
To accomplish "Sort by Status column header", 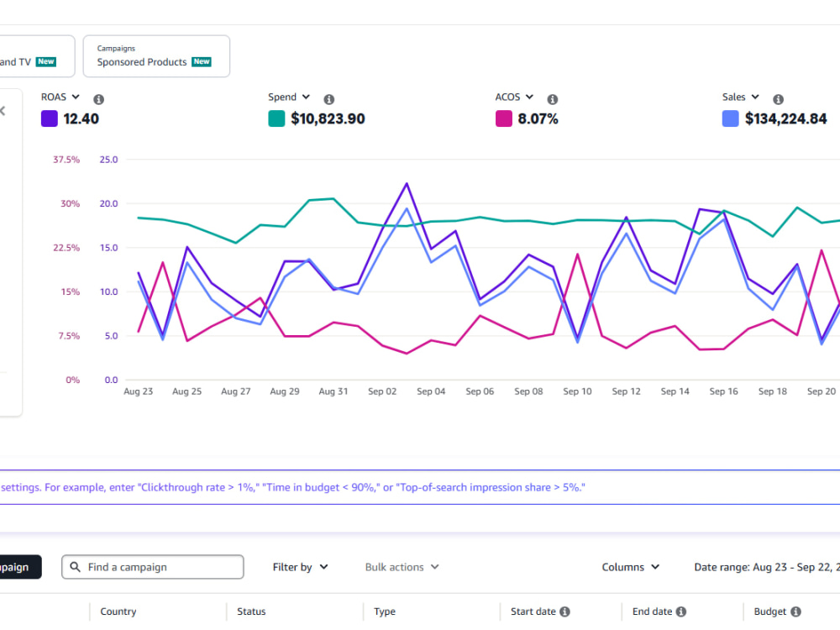I will (251, 612).
